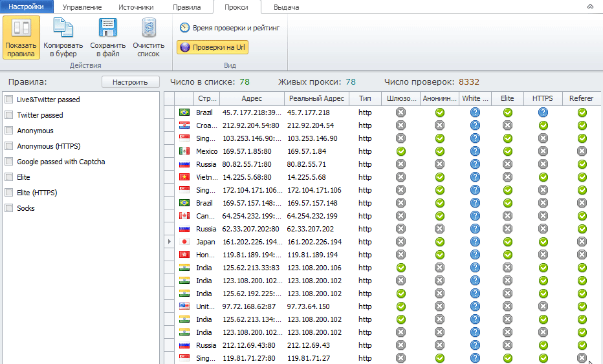Sort by the Elite column header
Viewport: 603px width, 364px height.
point(507,98)
